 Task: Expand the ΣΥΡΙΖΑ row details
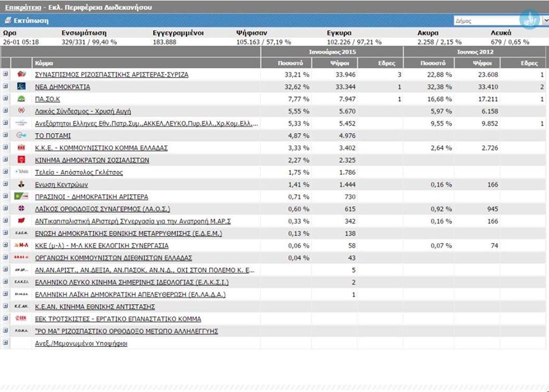click(x=5, y=75)
